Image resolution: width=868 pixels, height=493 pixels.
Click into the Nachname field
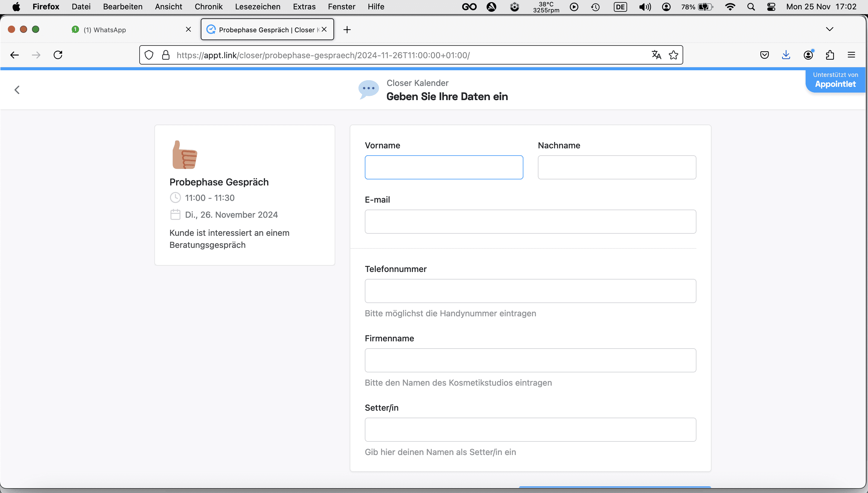click(617, 167)
